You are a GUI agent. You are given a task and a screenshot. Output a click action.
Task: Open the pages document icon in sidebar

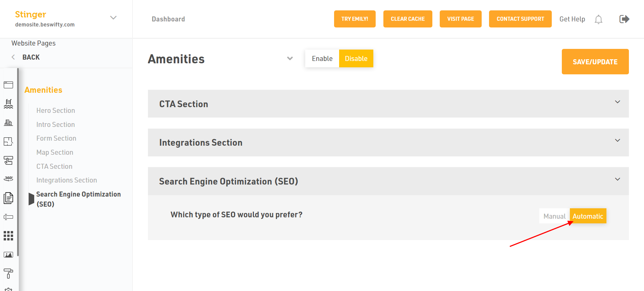8,198
